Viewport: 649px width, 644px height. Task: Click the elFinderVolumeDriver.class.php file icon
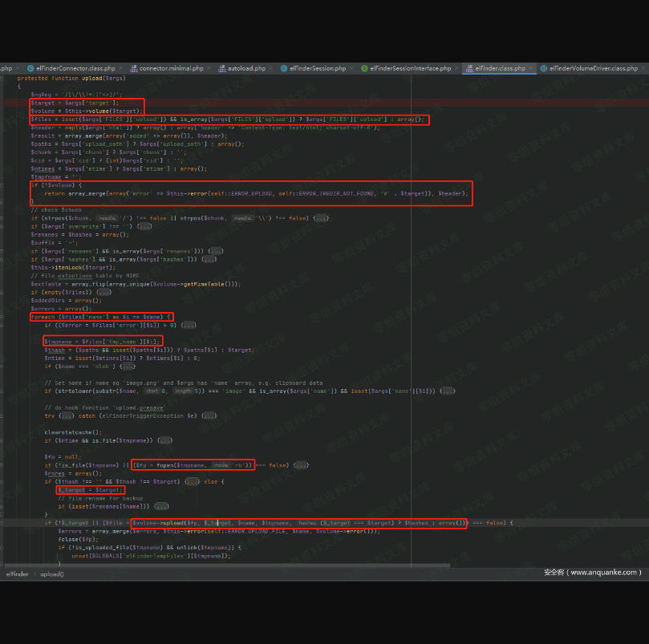click(543, 69)
